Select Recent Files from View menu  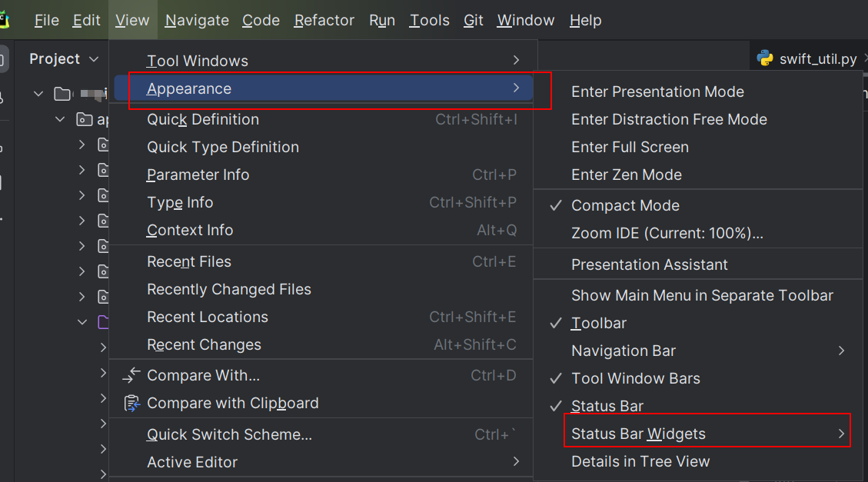tap(189, 261)
